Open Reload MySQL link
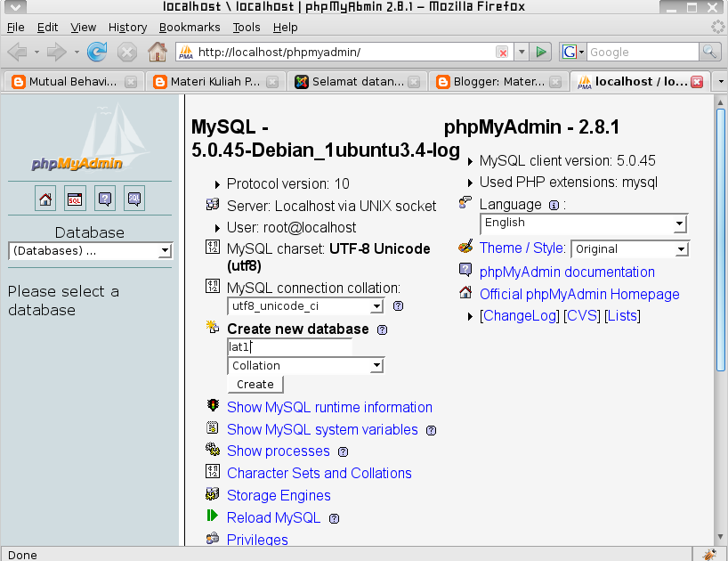 click(x=273, y=517)
